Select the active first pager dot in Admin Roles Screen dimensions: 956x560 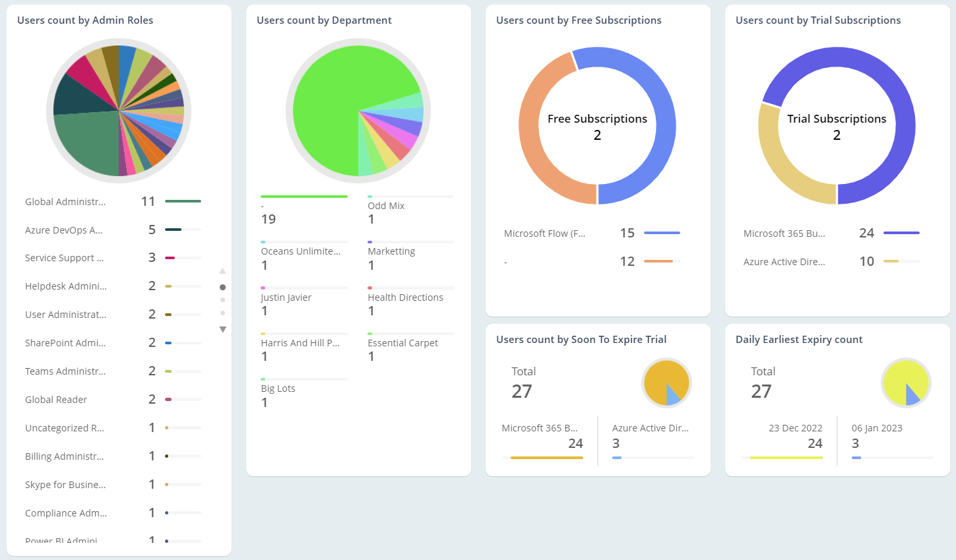[x=222, y=287]
